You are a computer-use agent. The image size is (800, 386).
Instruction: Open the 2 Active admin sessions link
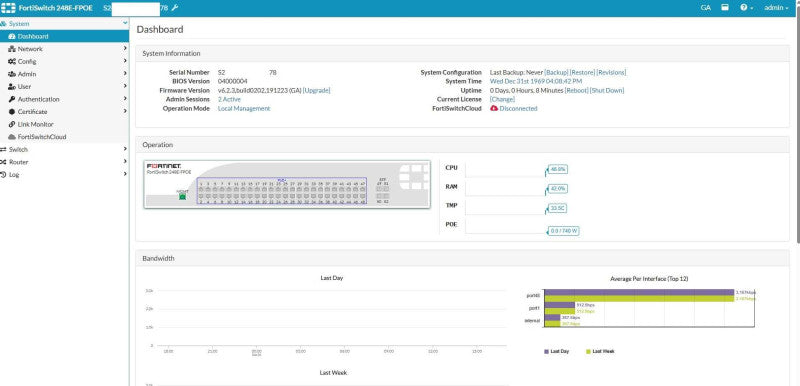229,99
